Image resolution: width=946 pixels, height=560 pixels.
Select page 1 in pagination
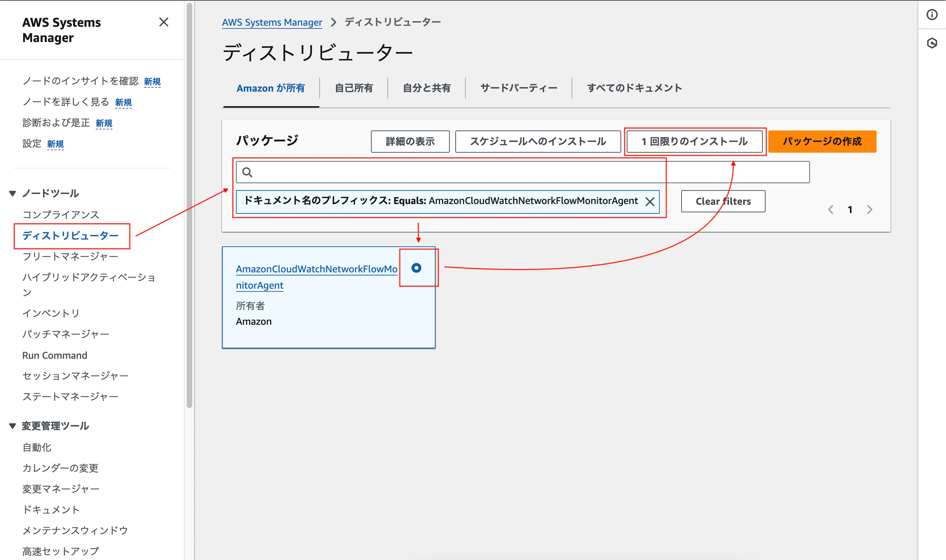tap(850, 210)
